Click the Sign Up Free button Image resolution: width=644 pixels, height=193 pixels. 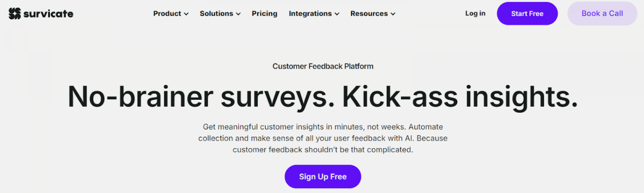323,176
